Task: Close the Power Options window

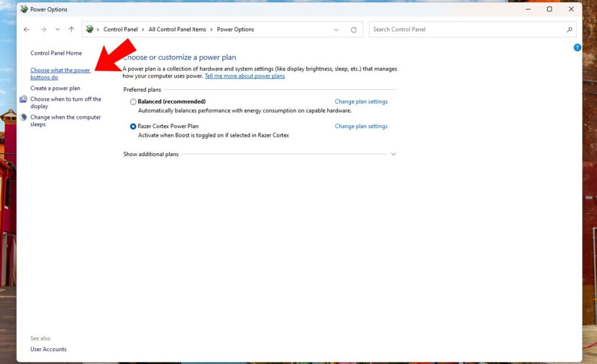Action: coord(571,9)
